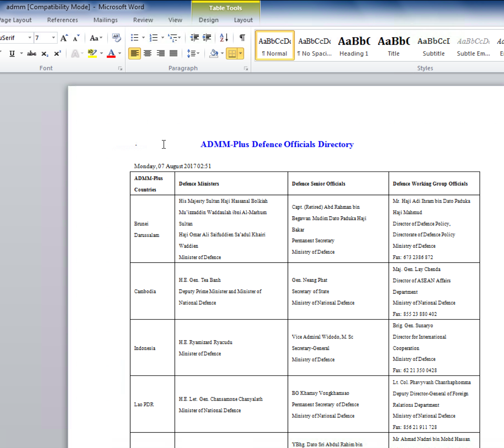Open the font size dropdown
Screen dimensions: 504x448
pyautogui.click(x=53, y=38)
